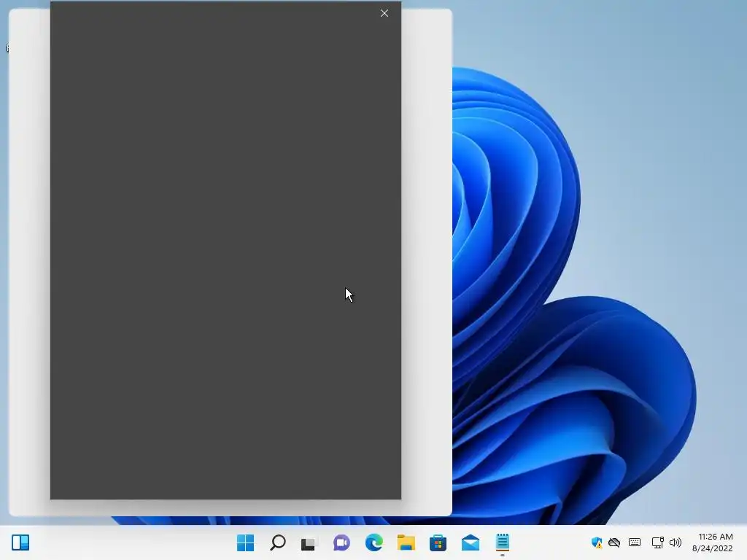
Task: Close the dark gray panel window
Action: click(384, 13)
